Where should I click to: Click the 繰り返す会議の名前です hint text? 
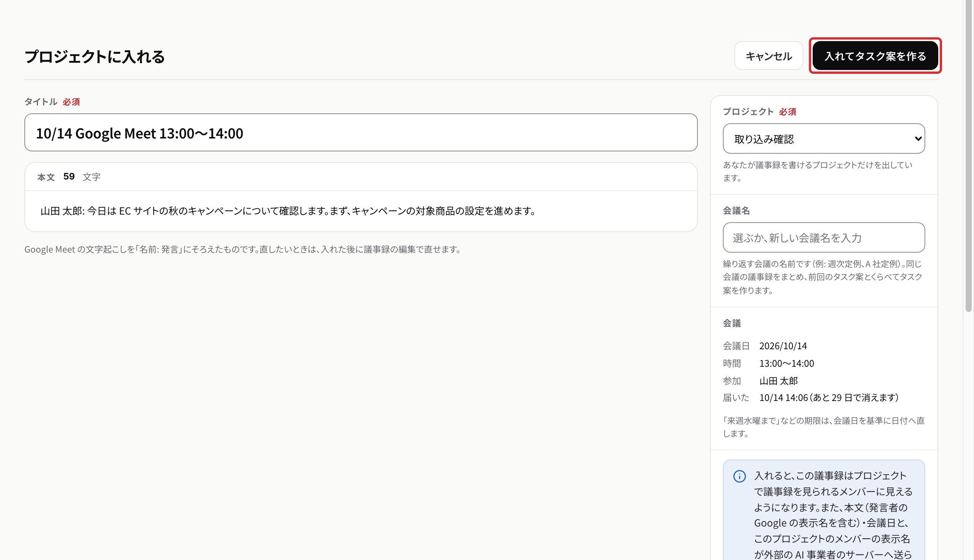coord(823,277)
